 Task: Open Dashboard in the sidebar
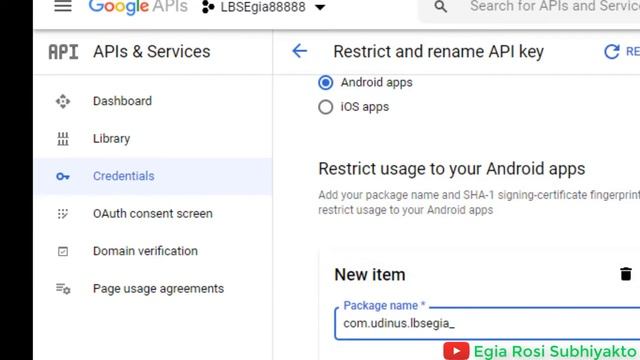pyautogui.click(x=153, y=101)
